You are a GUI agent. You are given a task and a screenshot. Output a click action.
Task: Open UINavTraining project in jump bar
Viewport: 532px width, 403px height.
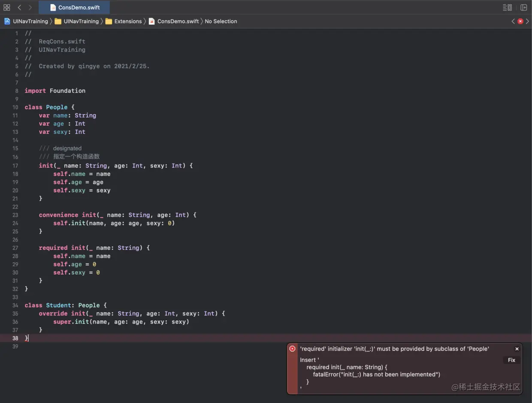coord(30,21)
